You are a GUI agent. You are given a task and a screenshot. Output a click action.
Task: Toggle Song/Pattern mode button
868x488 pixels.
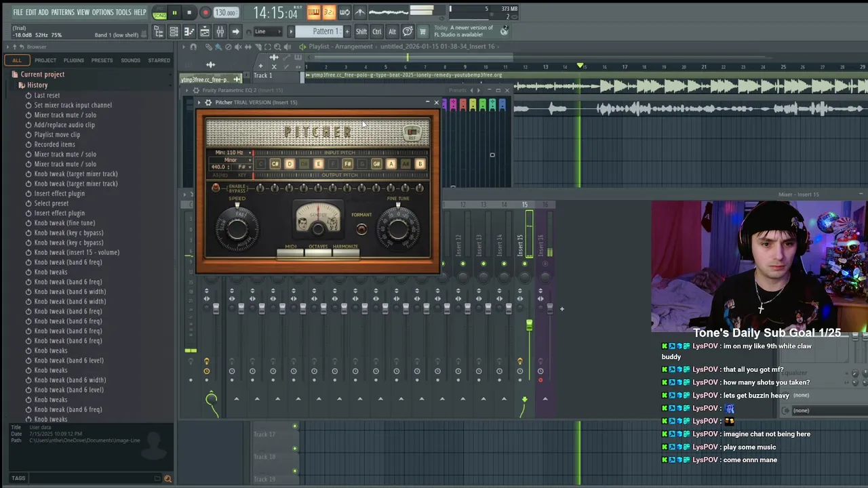coord(159,13)
